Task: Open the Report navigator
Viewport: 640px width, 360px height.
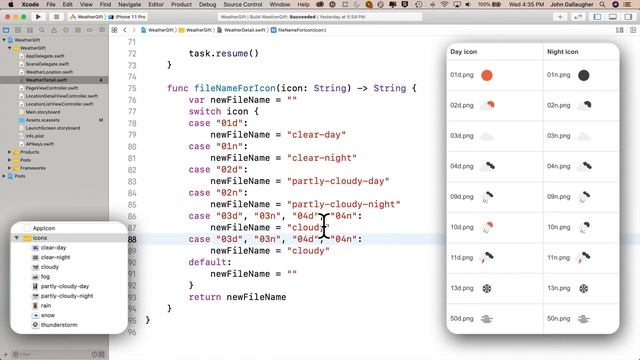Action: coord(102,30)
